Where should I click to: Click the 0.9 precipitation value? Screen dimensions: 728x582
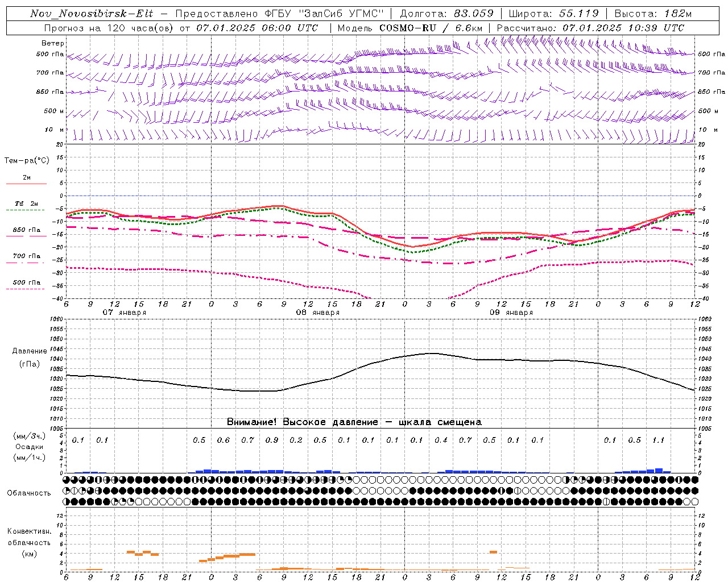click(x=271, y=440)
